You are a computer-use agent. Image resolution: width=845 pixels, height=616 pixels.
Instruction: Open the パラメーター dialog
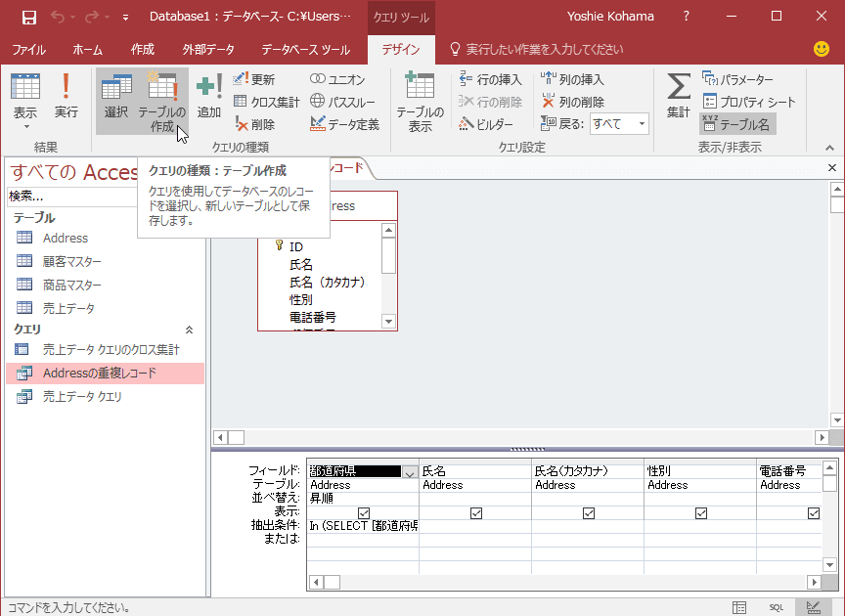[x=737, y=79]
